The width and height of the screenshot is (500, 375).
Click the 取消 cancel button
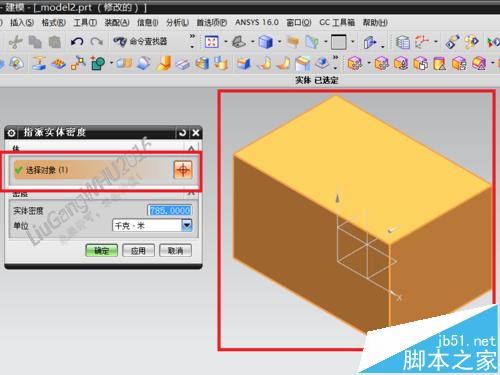pyautogui.click(x=175, y=251)
